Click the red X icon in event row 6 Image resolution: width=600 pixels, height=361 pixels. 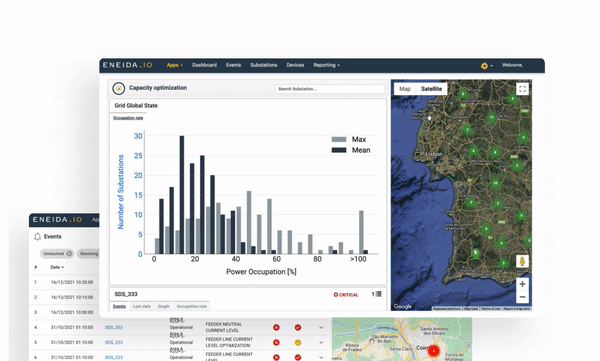[x=276, y=357]
